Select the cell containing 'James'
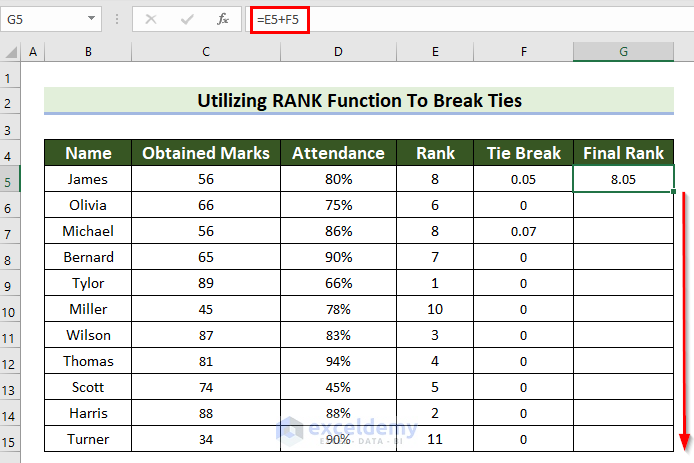Screen dimensions: 694x463 [88, 179]
